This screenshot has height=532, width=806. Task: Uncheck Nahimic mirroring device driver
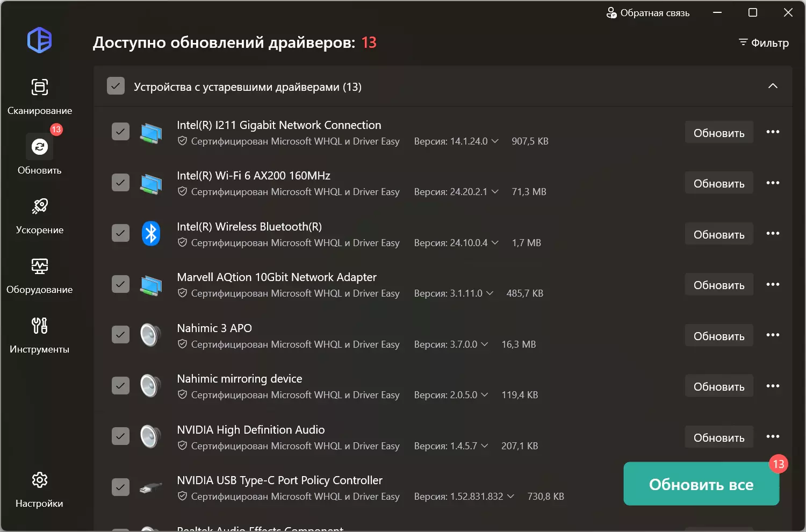click(120, 386)
